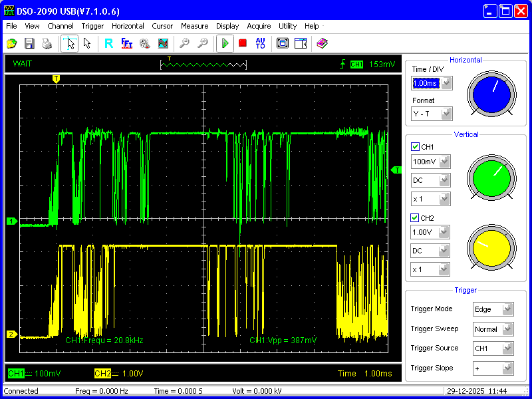Open the CH1 100mV voltage dropdown
The width and height of the screenshot is (532, 399).
pyautogui.click(x=444, y=162)
